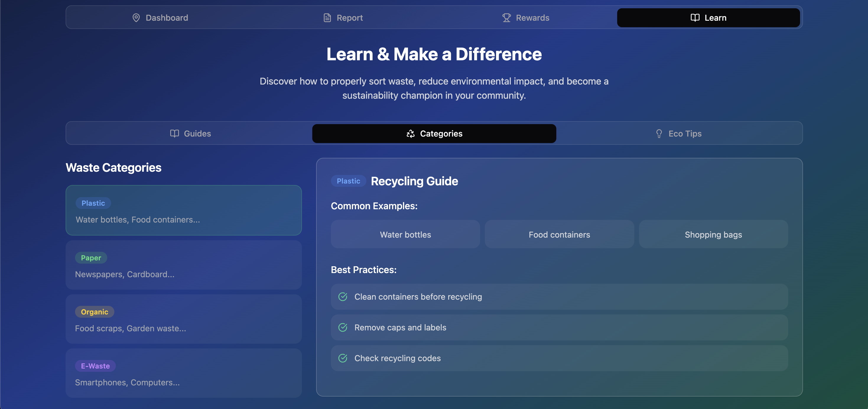Viewport: 868px width, 409px height.
Task: Click the Rewards trophy icon
Action: (x=506, y=18)
